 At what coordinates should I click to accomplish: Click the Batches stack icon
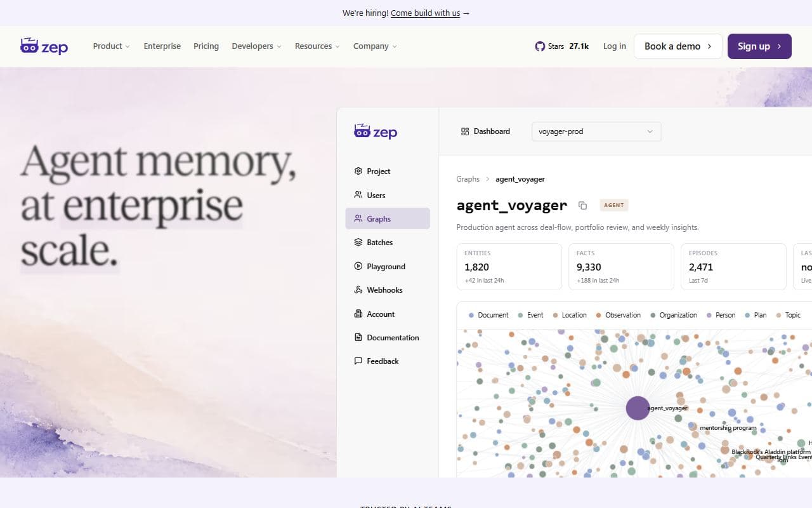[x=358, y=243]
